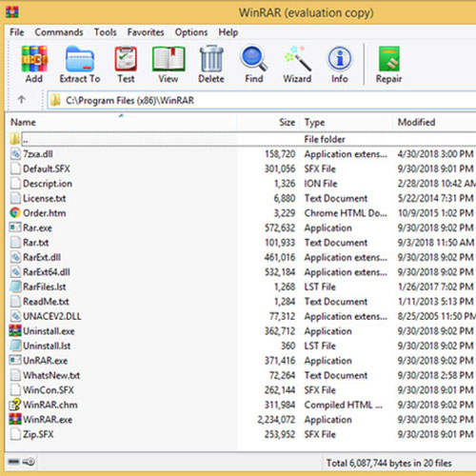Click the WinRAR icon beside WinRAR.exe

pos(15,419)
